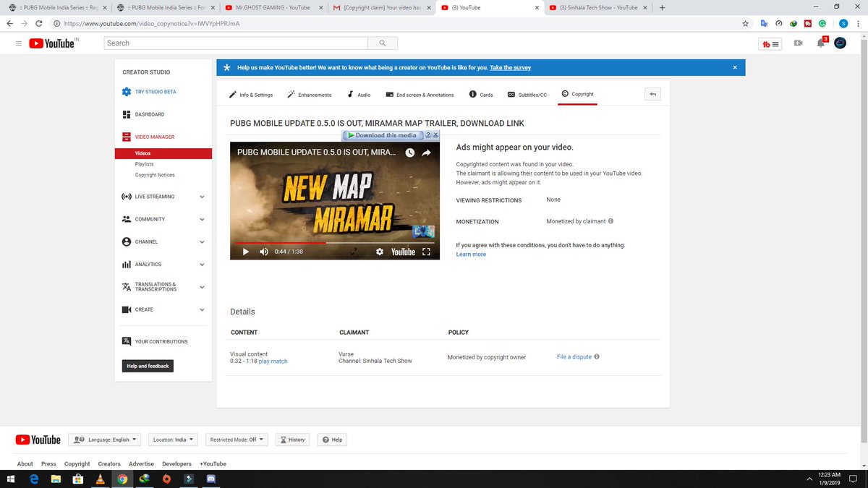Click the back arrow button beside Copyright tab
The height and width of the screenshot is (488, 868).
coord(652,94)
